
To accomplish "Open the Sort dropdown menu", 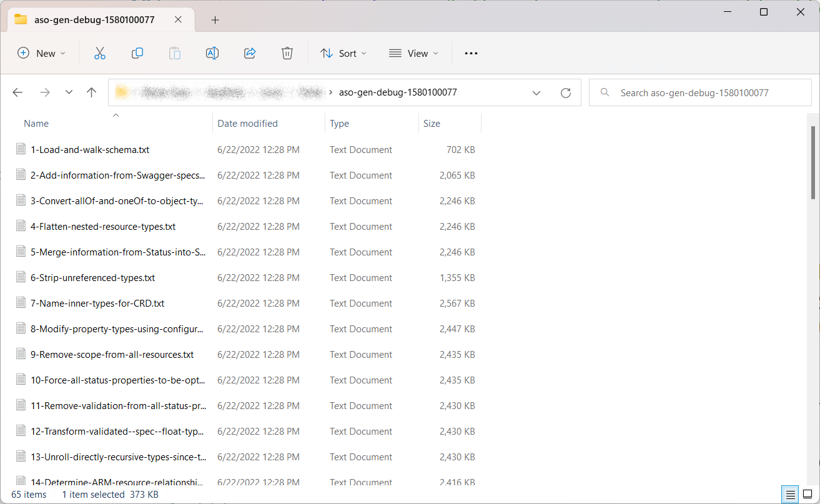I will (343, 54).
